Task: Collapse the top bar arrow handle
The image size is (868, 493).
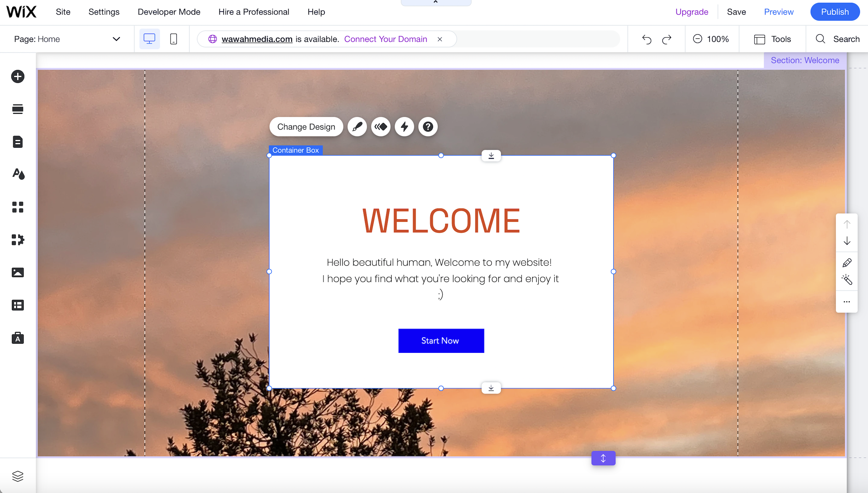Action: [x=435, y=3]
